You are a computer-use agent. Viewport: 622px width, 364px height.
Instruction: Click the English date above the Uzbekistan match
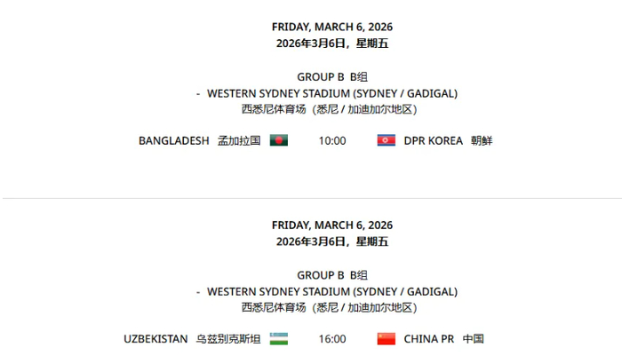[332, 226]
